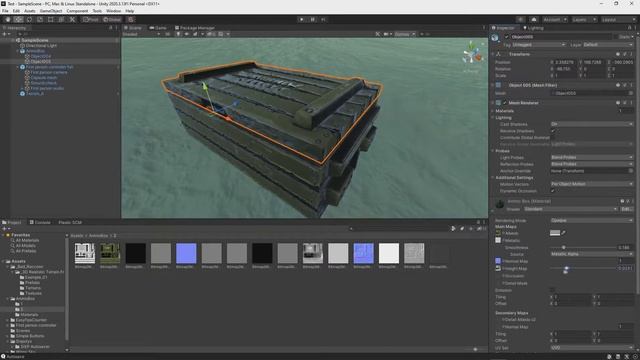The image size is (640, 360).
Task: Open the Layer dropdown (Default)
Action: click(608, 44)
